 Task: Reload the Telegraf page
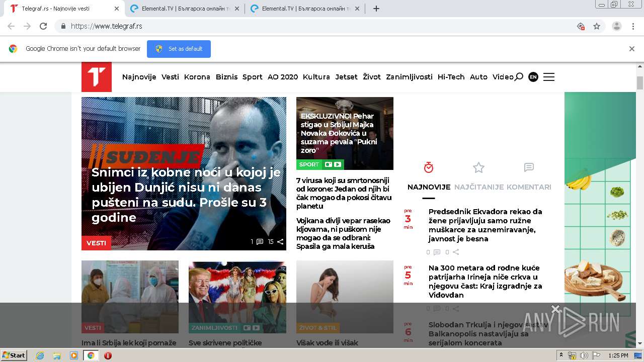click(x=43, y=26)
